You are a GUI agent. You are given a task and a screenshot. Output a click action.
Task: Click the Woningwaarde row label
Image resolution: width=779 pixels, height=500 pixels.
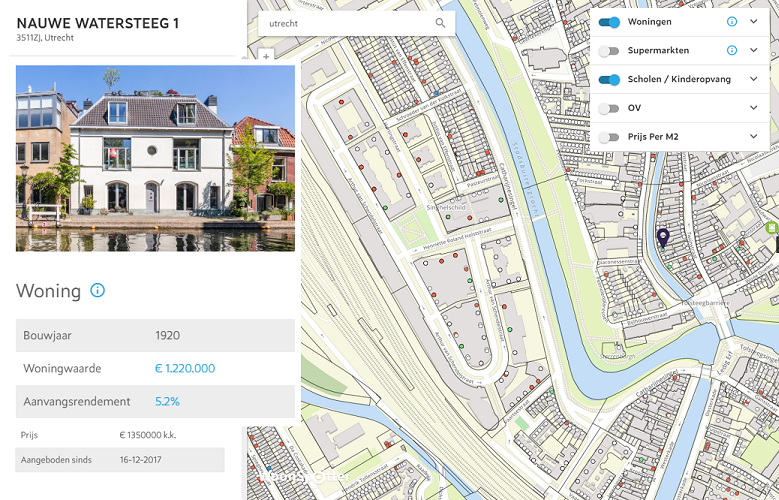pos(62,368)
